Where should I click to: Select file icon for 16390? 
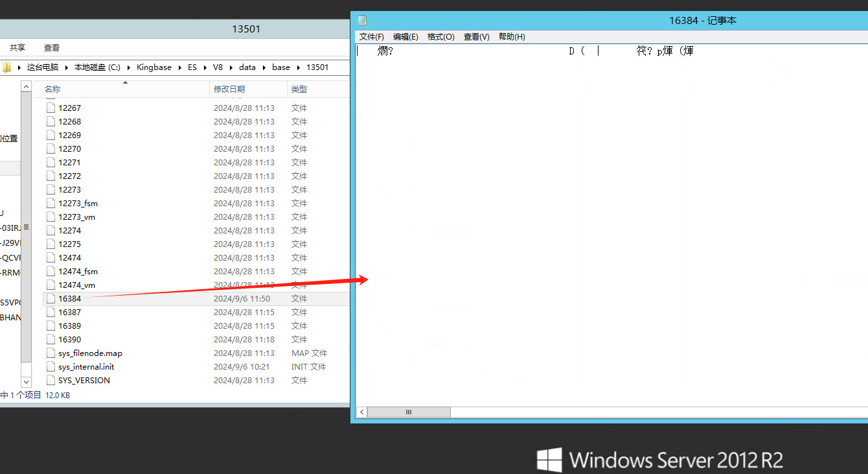click(x=51, y=339)
